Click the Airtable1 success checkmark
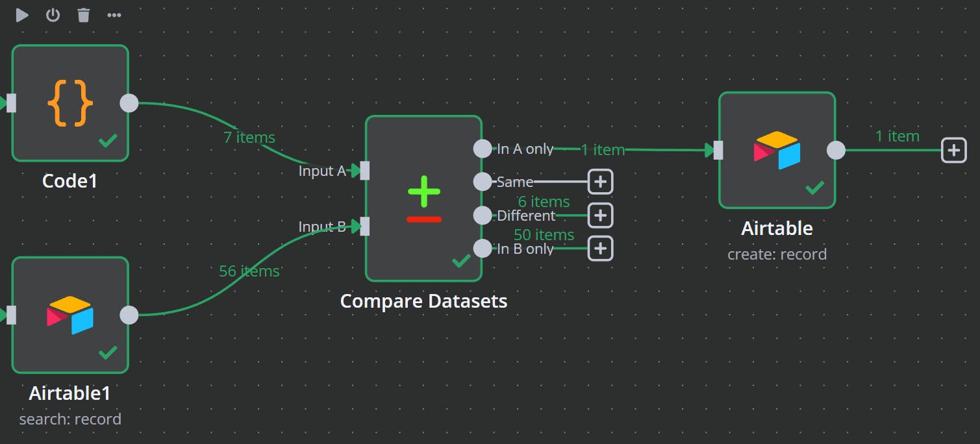The height and width of the screenshot is (444, 980). 108,352
